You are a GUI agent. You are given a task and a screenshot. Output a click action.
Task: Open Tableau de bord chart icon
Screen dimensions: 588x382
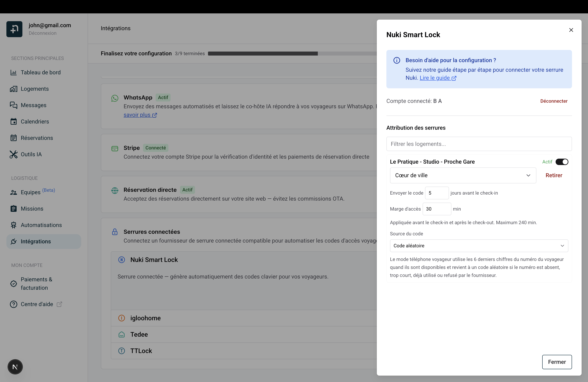click(13, 73)
